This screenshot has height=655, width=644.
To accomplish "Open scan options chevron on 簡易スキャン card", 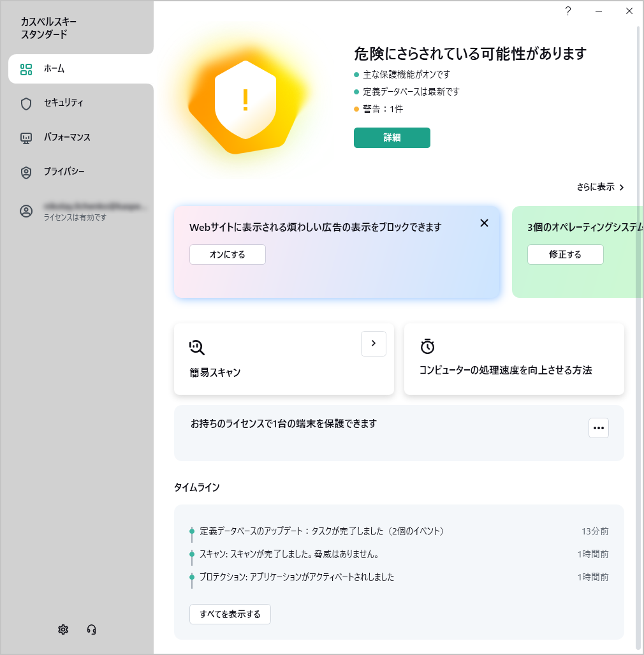I will (x=374, y=343).
